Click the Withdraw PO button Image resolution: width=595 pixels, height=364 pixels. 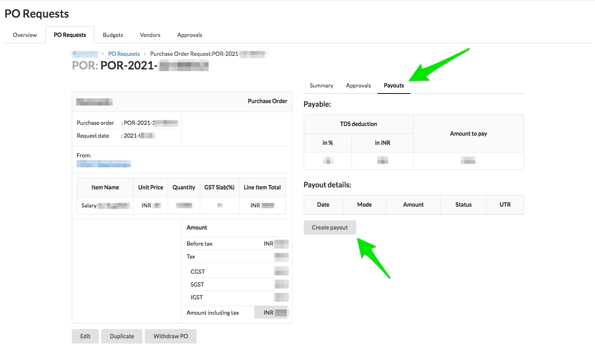(x=171, y=336)
